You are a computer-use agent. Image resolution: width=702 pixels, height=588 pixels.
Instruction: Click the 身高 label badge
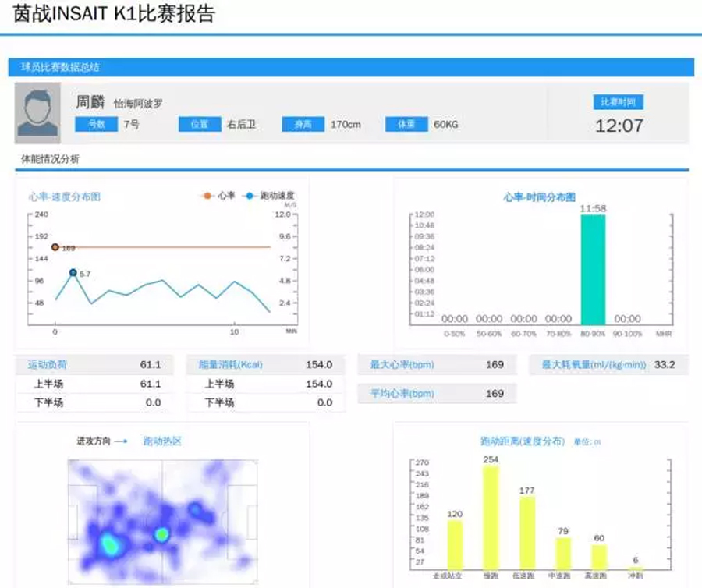(302, 124)
